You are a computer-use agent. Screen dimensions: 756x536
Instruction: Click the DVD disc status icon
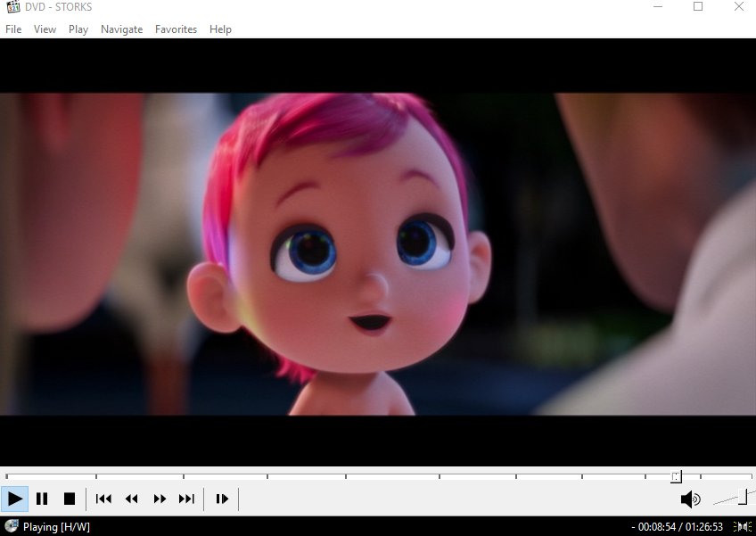click(11, 526)
